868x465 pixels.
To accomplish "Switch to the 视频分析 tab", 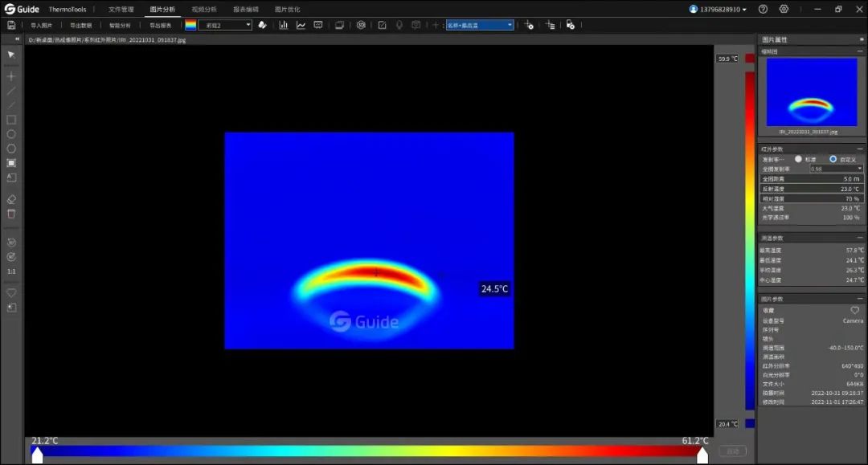I will pyautogui.click(x=203, y=10).
